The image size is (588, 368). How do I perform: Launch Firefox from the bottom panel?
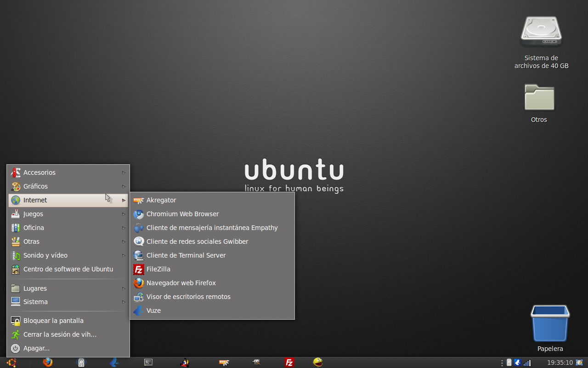click(x=47, y=362)
